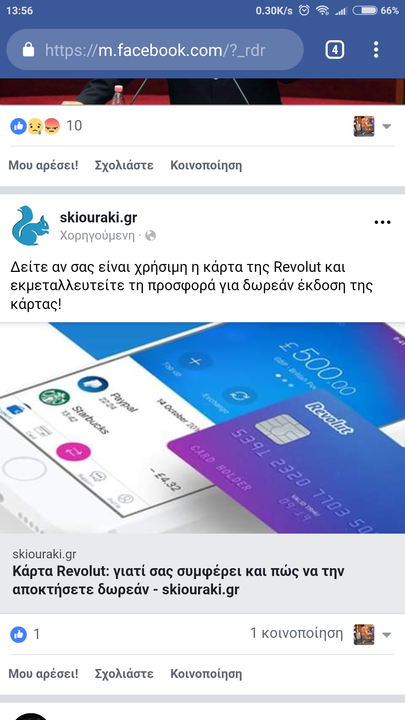Like the top post with Μου αρέσει!
This screenshot has height=720, width=405.
[43, 165]
